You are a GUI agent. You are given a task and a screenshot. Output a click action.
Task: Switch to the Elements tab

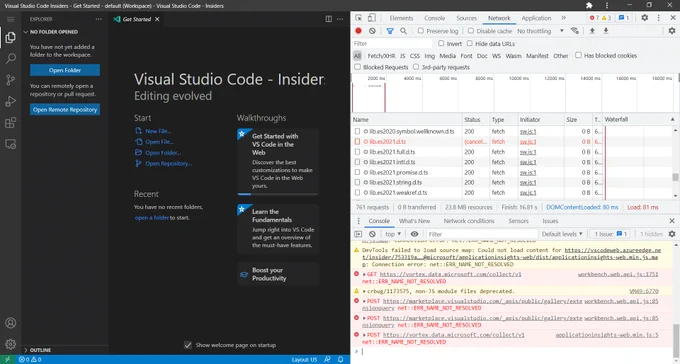click(401, 18)
